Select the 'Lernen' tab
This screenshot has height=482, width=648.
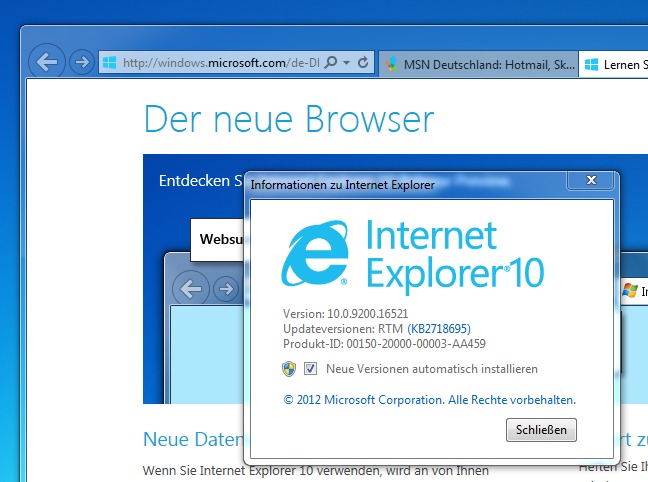pyautogui.click(x=615, y=64)
